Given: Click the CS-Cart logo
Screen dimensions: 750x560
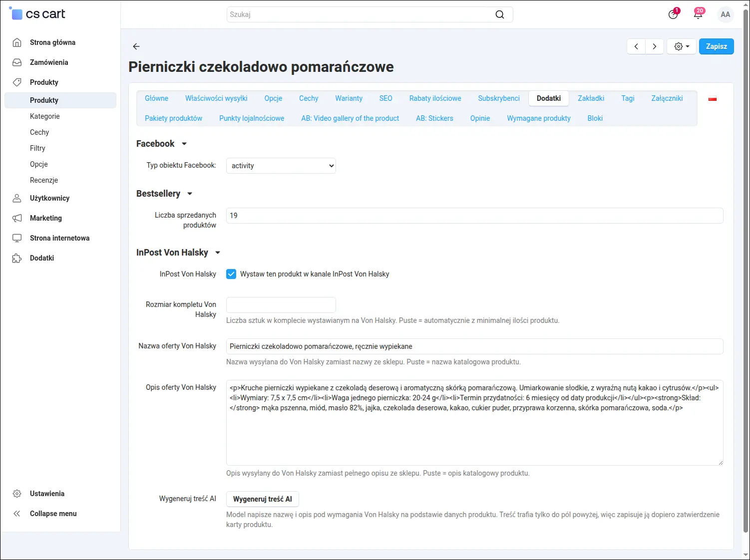Looking at the screenshot, I should [37, 14].
